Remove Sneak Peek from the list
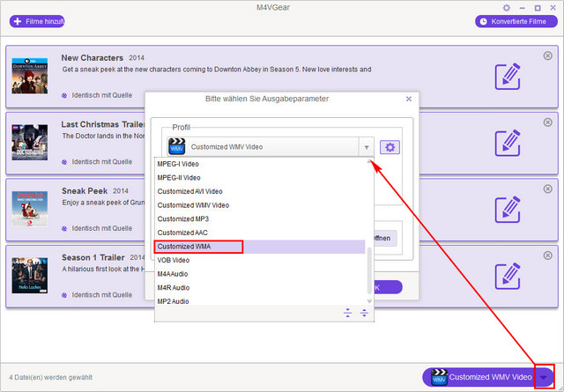 pos(547,189)
